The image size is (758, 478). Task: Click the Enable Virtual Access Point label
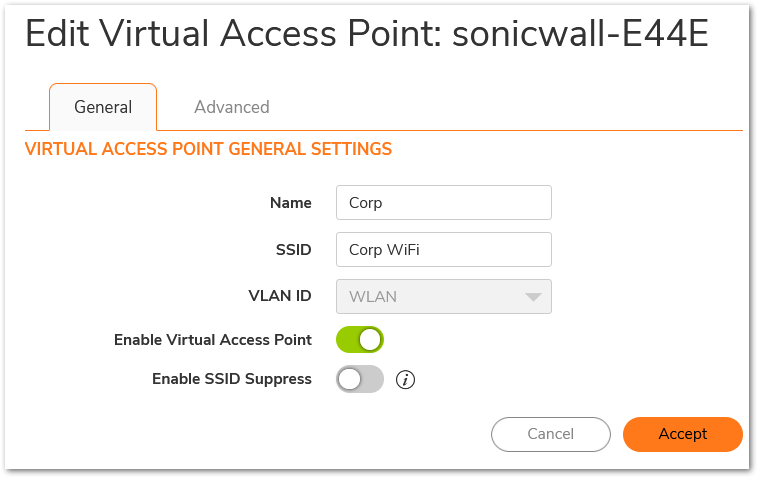pos(213,340)
